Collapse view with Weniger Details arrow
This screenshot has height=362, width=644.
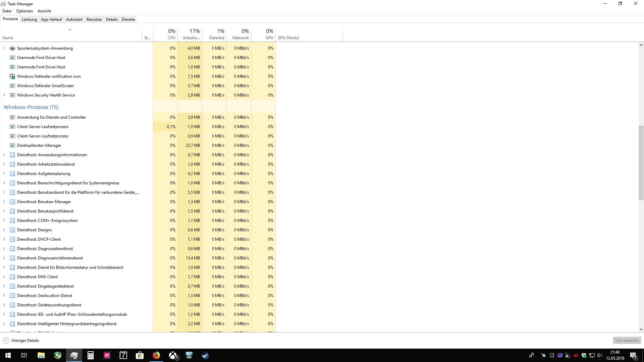6,341
